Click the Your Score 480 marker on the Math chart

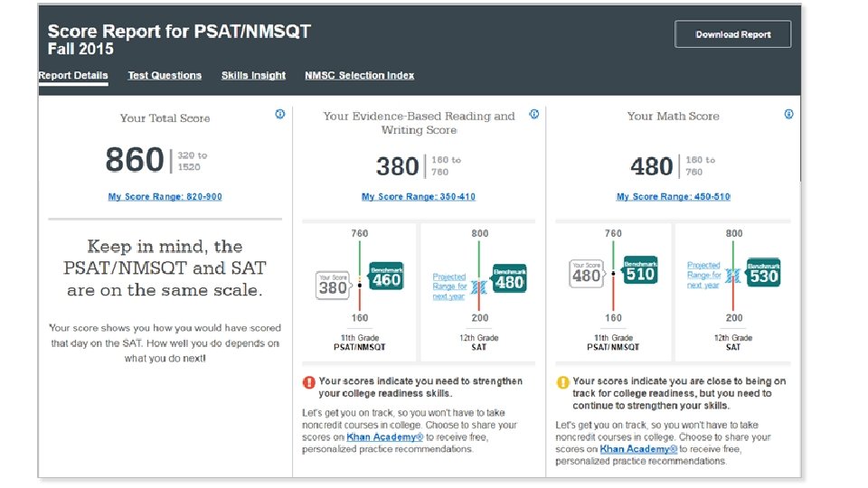tap(586, 273)
